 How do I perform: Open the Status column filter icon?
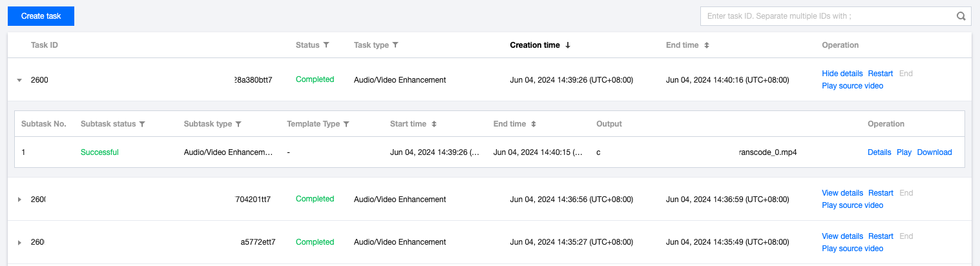pos(326,45)
